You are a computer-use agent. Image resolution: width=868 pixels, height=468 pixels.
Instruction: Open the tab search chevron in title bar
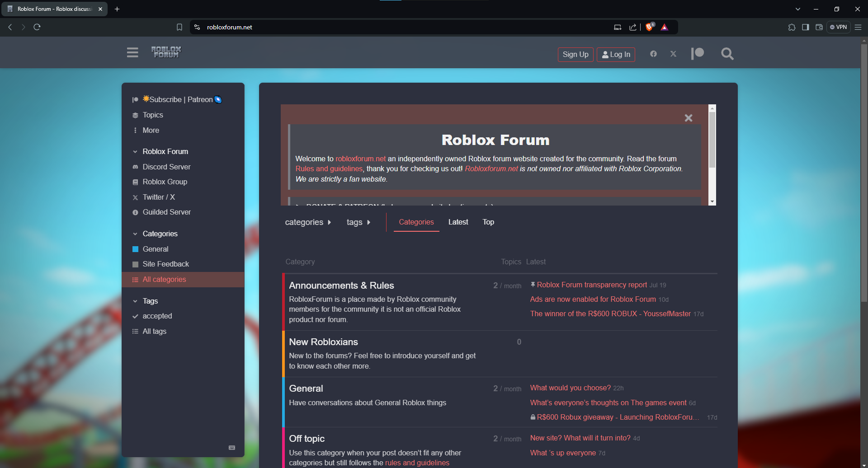point(797,9)
